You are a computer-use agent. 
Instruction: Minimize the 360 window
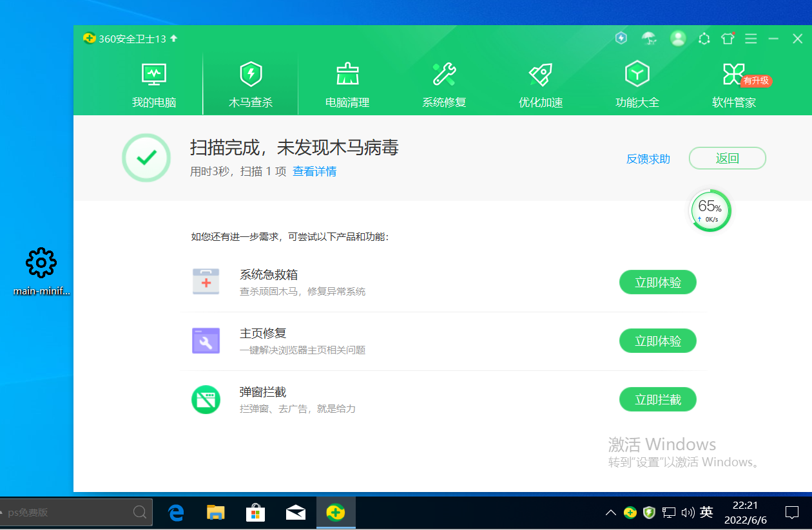[x=774, y=39]
